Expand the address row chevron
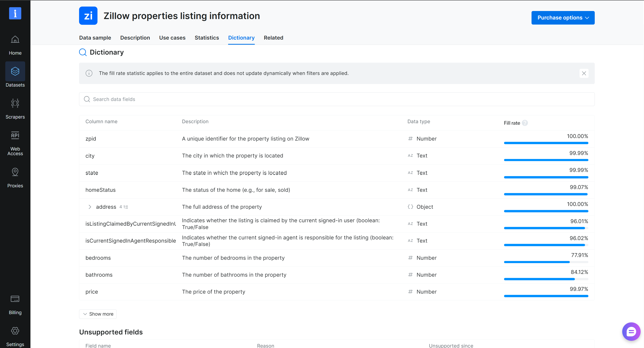 90,207
